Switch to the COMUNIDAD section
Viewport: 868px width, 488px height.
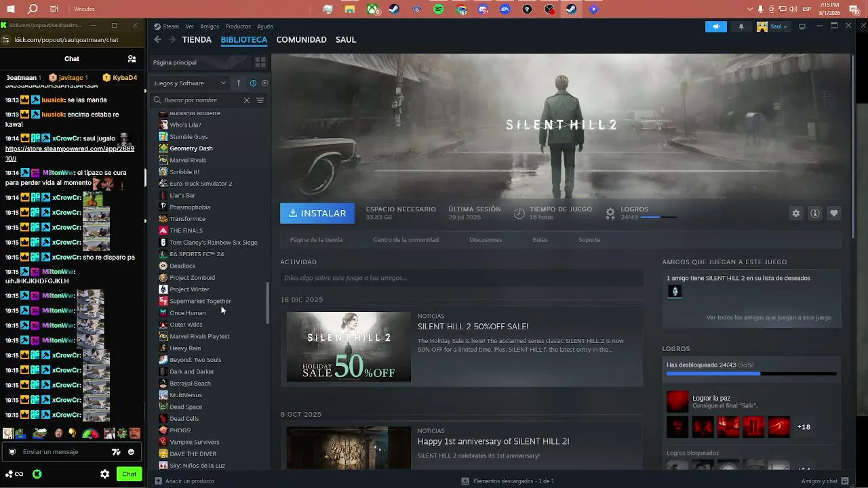point(301,40)
